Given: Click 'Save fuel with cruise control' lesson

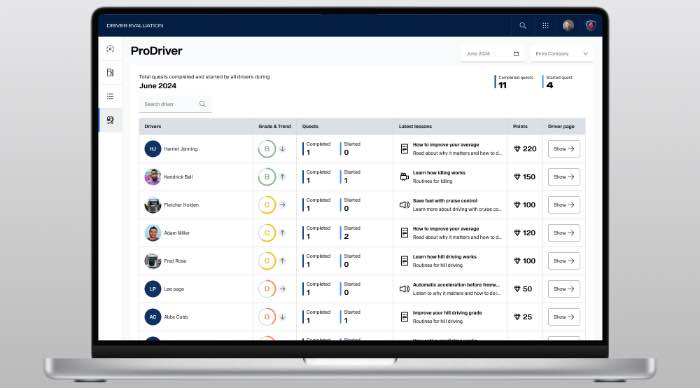Looking at the screenshot, I should click(x=445, y=201).
